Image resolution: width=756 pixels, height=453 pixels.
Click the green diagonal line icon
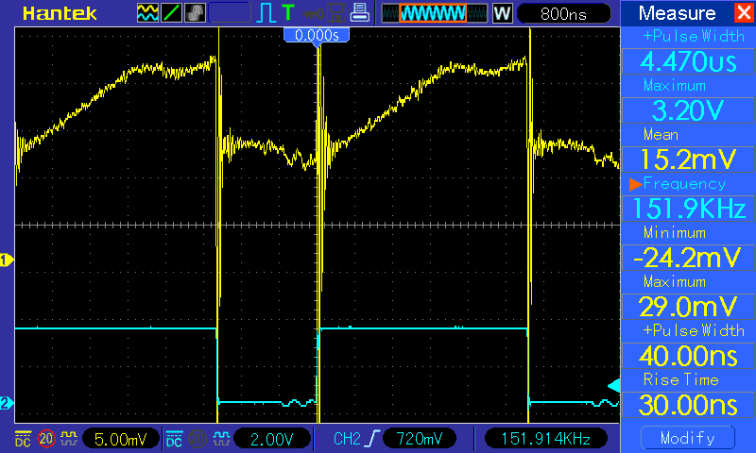click(171, 14)
